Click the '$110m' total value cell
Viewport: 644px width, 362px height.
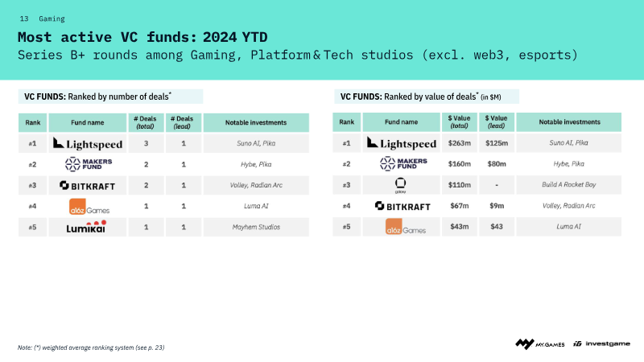pos(459,185)
